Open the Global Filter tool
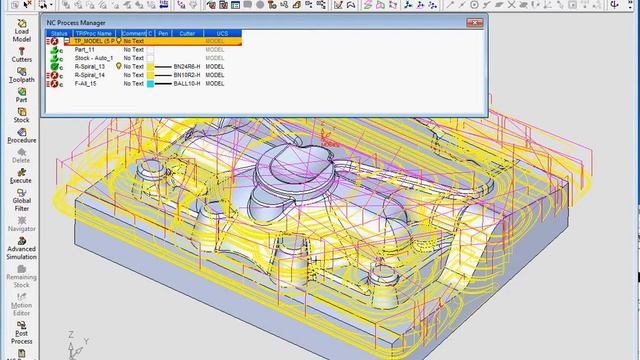 (x=22, y=200)
